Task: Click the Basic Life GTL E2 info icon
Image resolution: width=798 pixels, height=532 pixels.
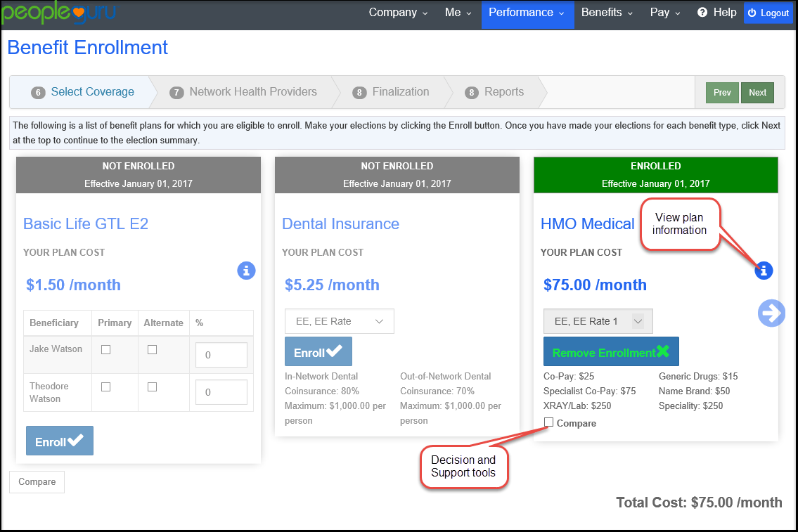Action: point(246,271)
